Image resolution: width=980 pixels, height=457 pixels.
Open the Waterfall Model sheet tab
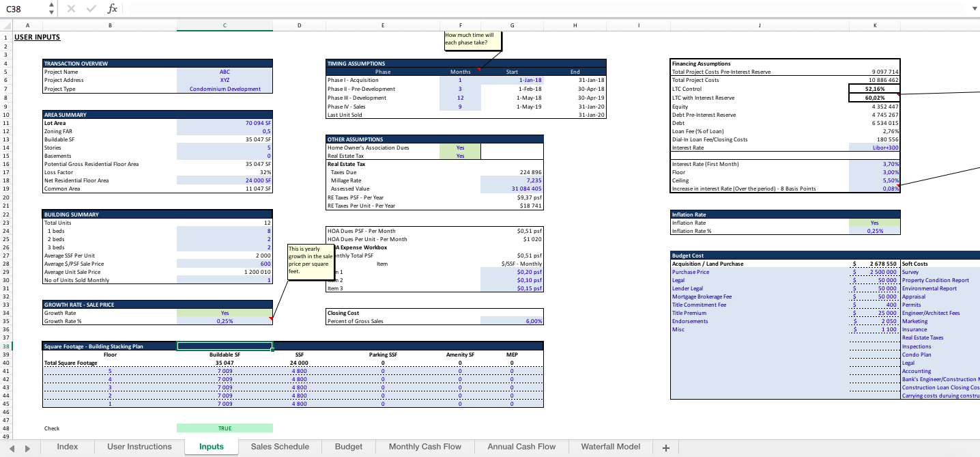pos(609,447)
